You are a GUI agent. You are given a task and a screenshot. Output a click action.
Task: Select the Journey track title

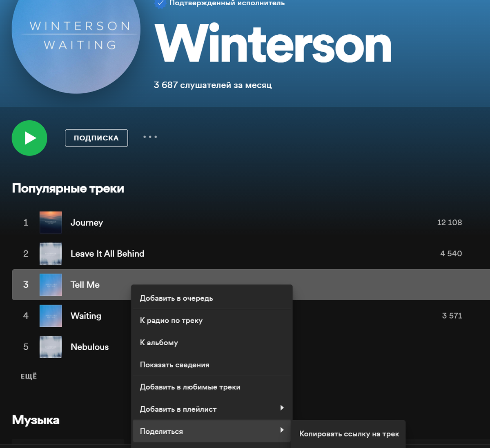click(87, 223)
